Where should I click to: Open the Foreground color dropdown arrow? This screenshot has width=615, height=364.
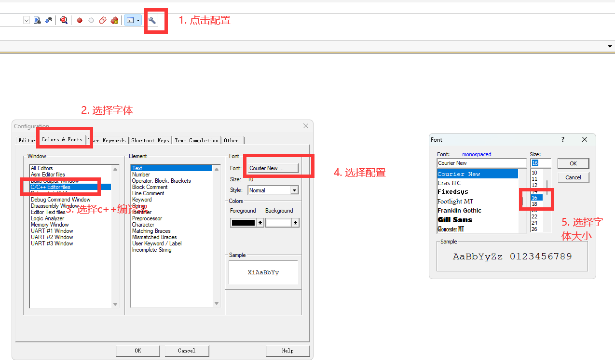260,223
